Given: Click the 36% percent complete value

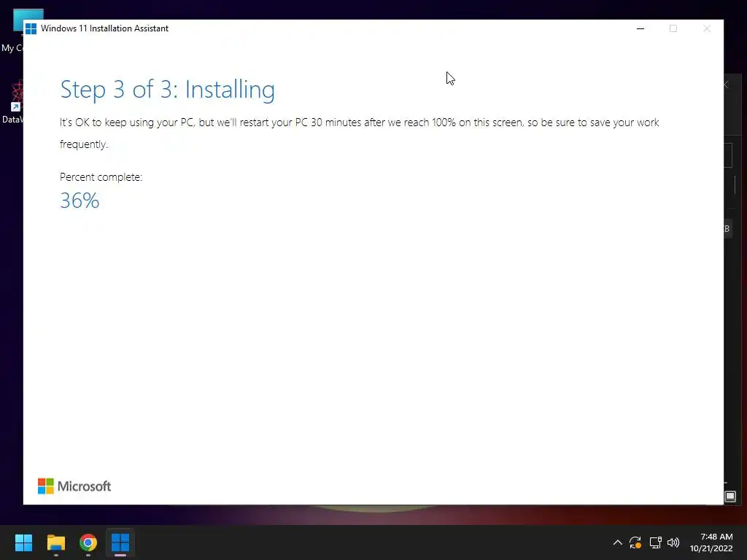Looking at the screenshot, I should click(x=80, y=201).
